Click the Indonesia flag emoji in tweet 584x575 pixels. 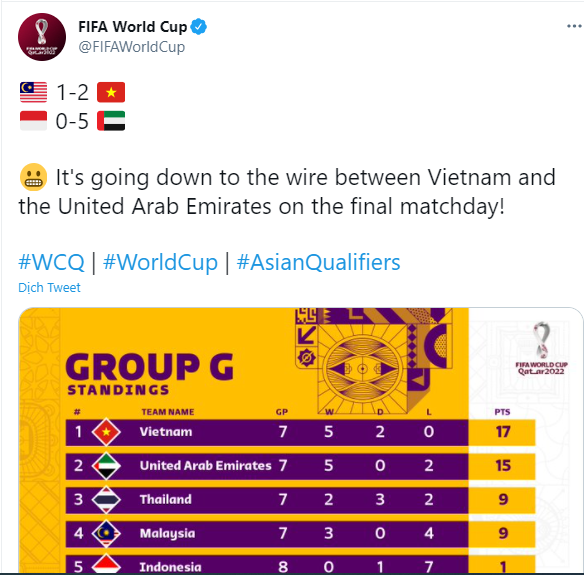tap(34, 121)
